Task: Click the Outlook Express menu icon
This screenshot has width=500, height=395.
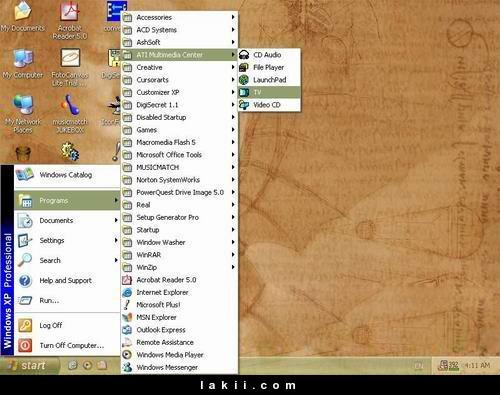Action: coord(127,330)
